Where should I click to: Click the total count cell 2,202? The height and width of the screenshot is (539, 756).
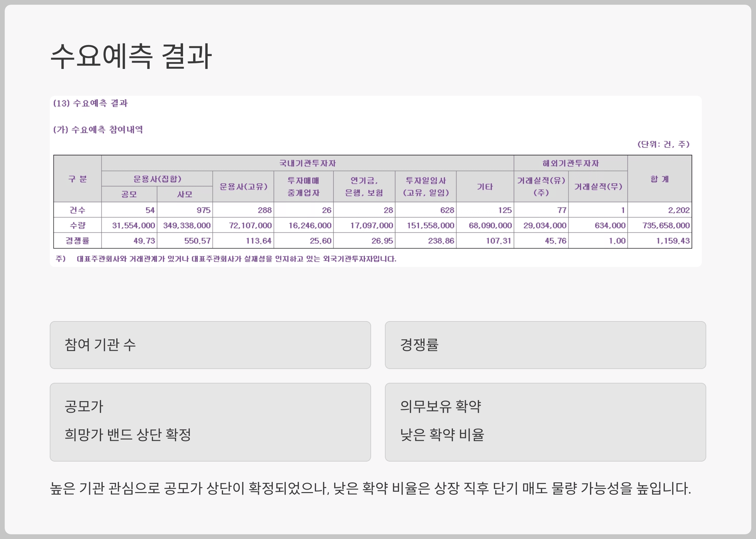click(x=678, y=210)
